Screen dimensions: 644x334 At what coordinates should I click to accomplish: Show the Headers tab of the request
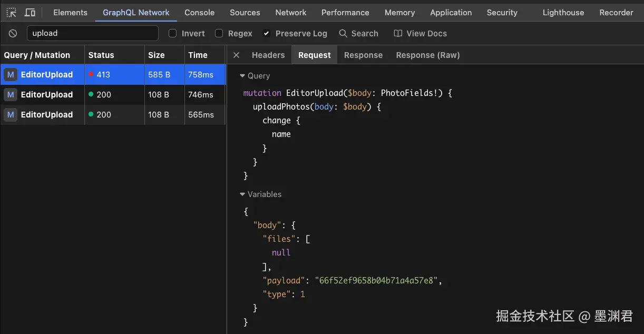tap(268, 55)
